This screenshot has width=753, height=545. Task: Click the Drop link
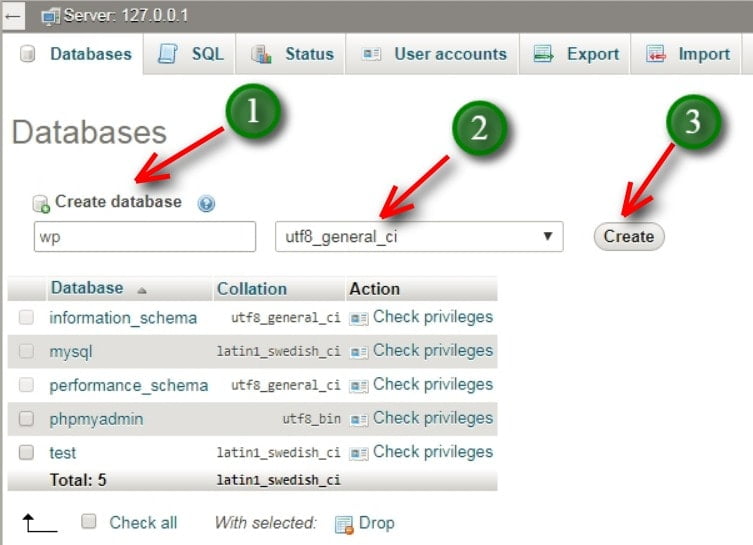click(x=376, y=523)
